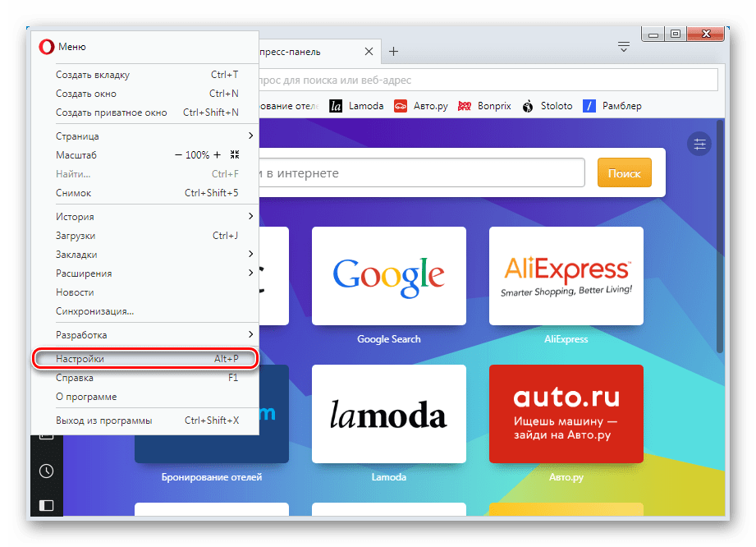Select О программе menu item

[145, 397]
